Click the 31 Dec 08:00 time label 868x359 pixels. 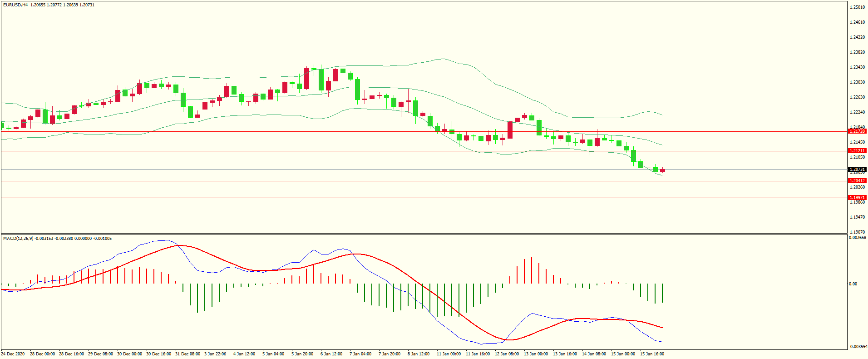187,354
